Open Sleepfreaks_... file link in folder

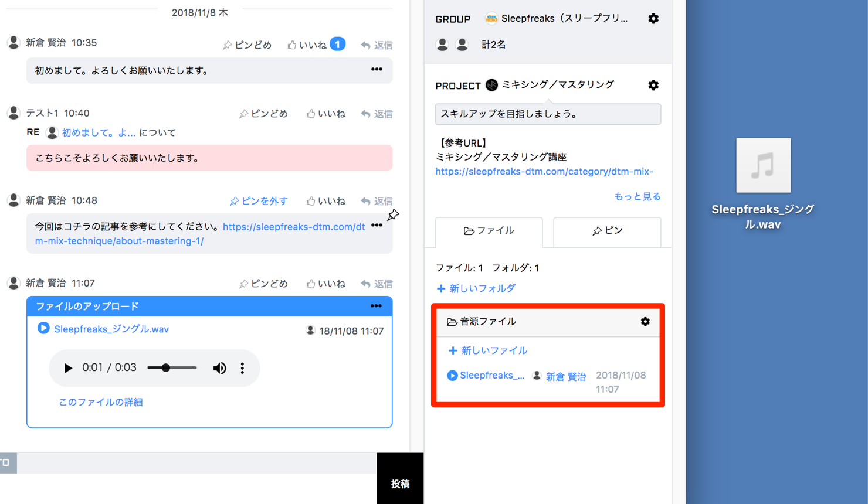492,375
